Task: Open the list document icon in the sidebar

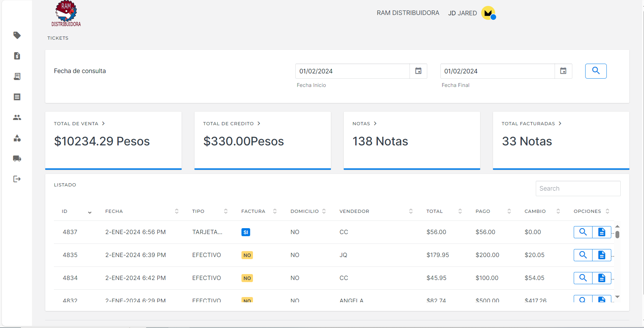Action: click(17, 97)
